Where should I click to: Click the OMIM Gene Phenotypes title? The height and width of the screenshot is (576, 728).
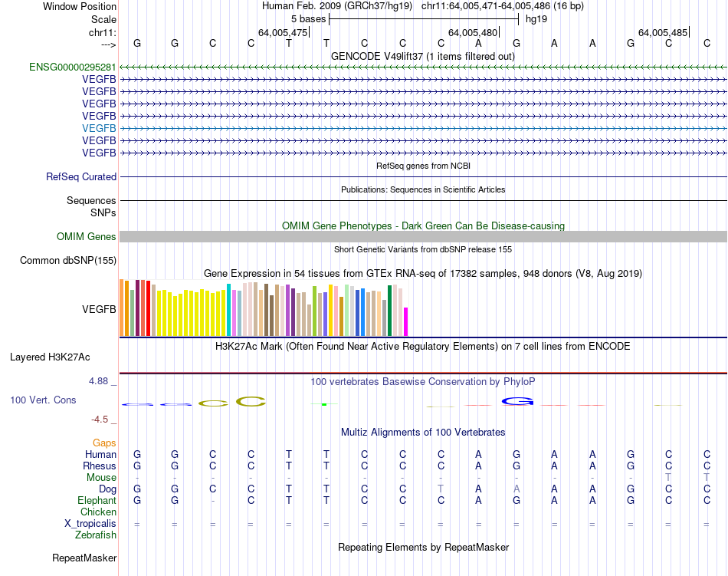point(424,225)
